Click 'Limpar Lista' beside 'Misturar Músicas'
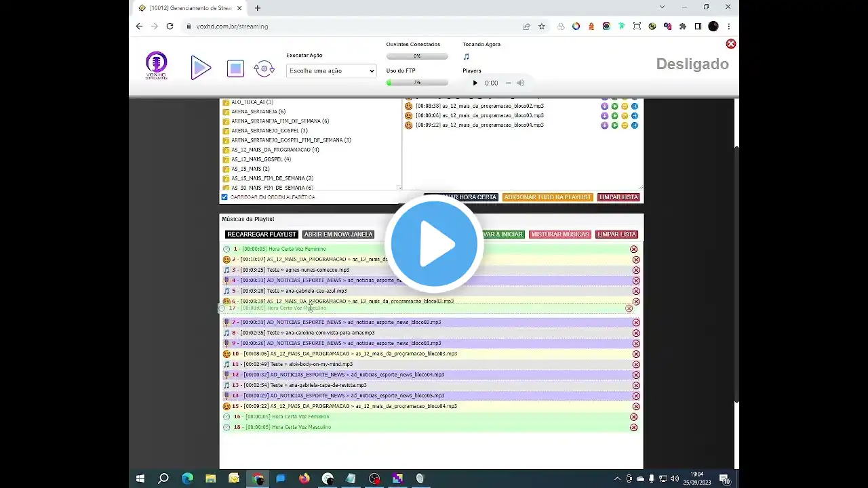 (x=616, y=235)
